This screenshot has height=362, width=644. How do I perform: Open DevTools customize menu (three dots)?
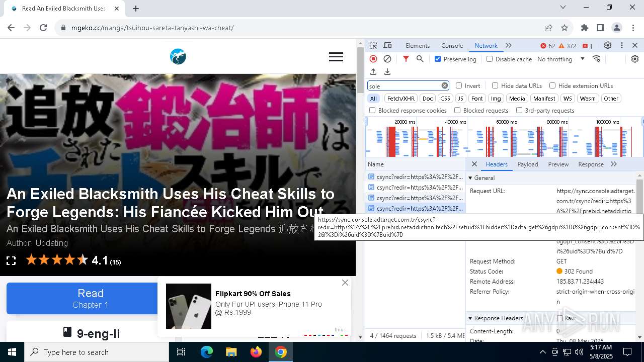(622, 45)
